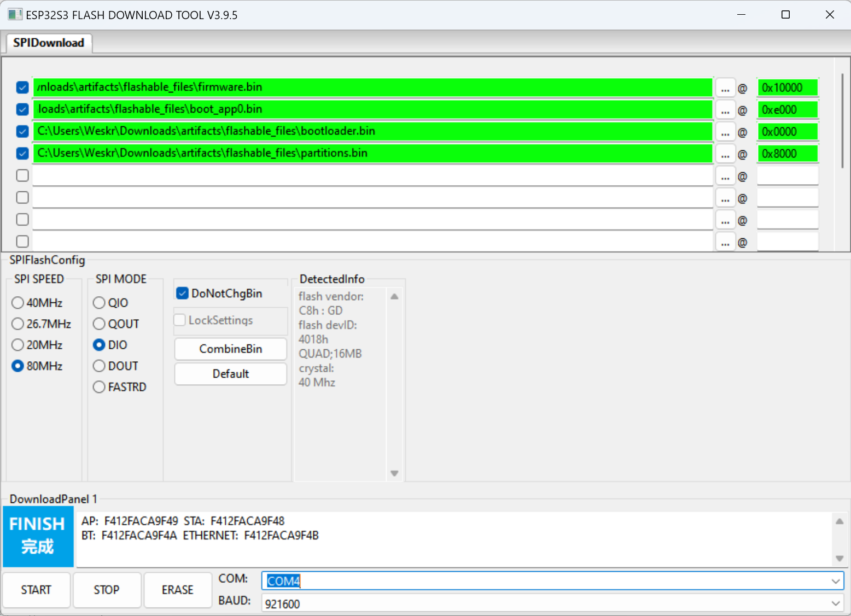Image resolution: width=851 pixels, height=616 pixels.
Task: Browse for file in bootloader.bin row
Action: 725,132
